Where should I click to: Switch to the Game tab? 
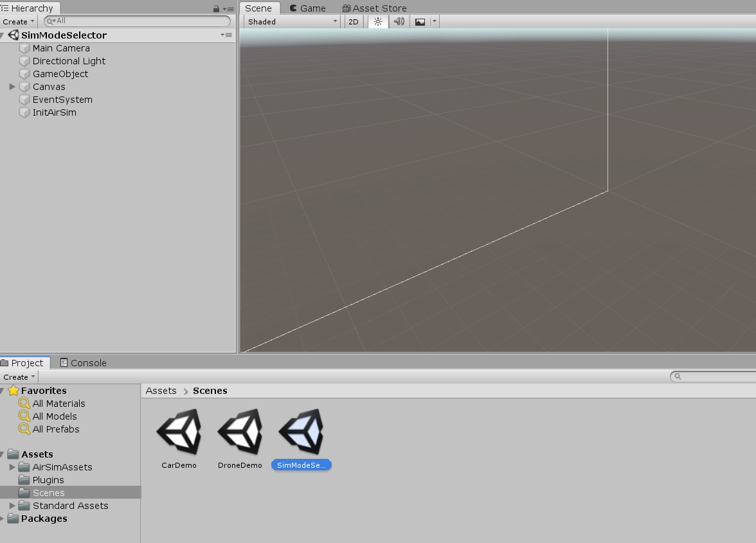(x=307, y=8)
